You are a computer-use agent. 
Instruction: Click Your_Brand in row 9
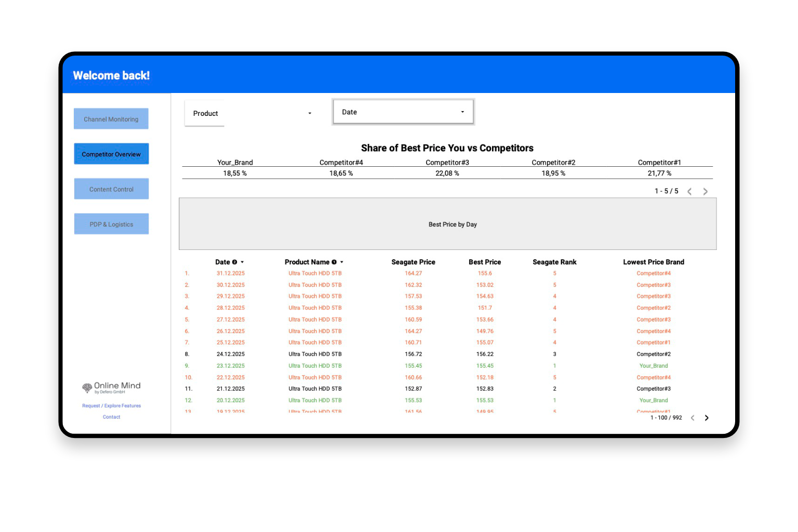654,366
